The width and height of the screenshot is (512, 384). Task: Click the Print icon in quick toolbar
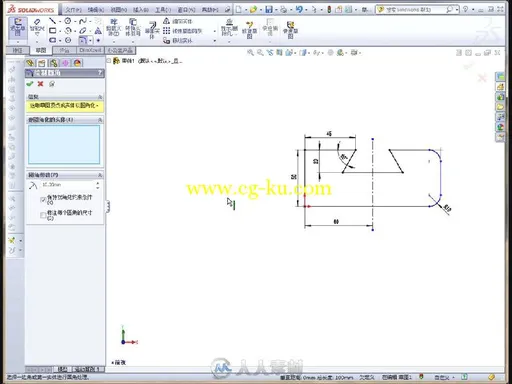tap(283, 9)
